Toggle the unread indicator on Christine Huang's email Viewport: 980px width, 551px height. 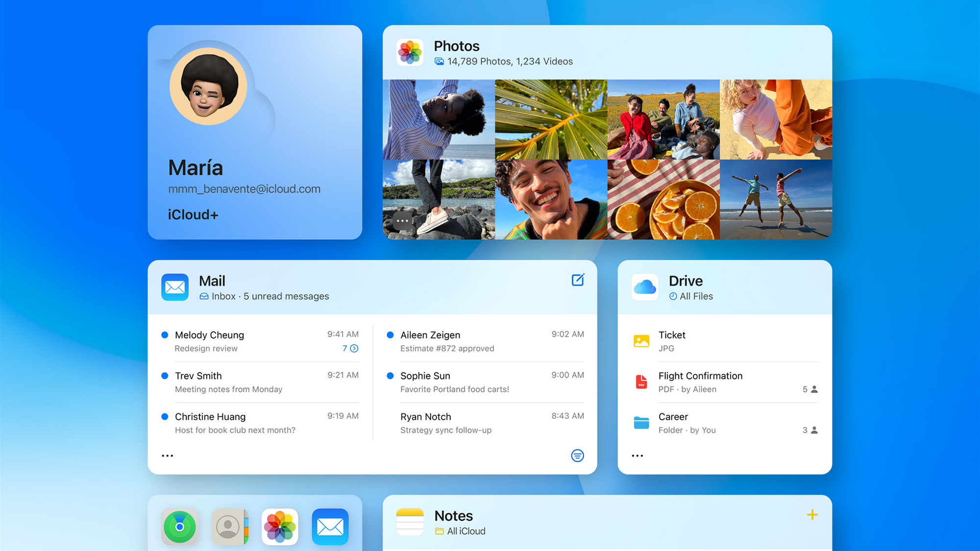tap(165, 417)
